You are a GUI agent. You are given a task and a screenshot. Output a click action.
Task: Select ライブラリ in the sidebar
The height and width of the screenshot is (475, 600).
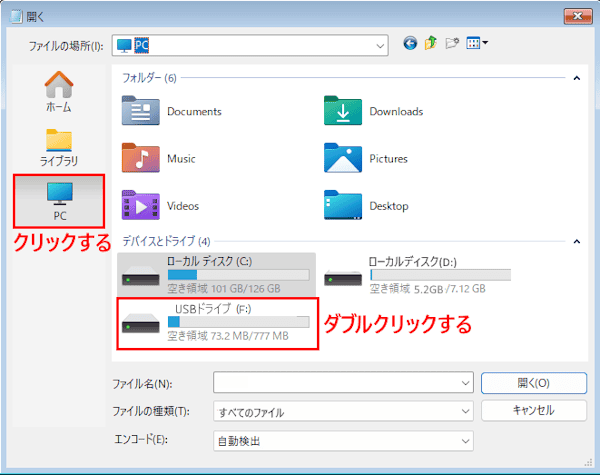[x=58, y=146]
